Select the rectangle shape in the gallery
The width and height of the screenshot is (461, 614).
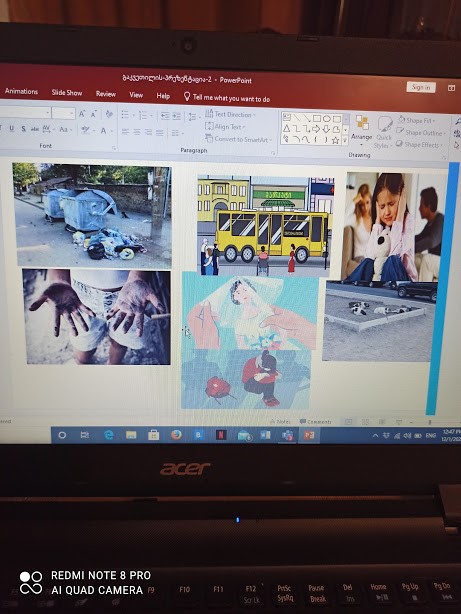317,118
